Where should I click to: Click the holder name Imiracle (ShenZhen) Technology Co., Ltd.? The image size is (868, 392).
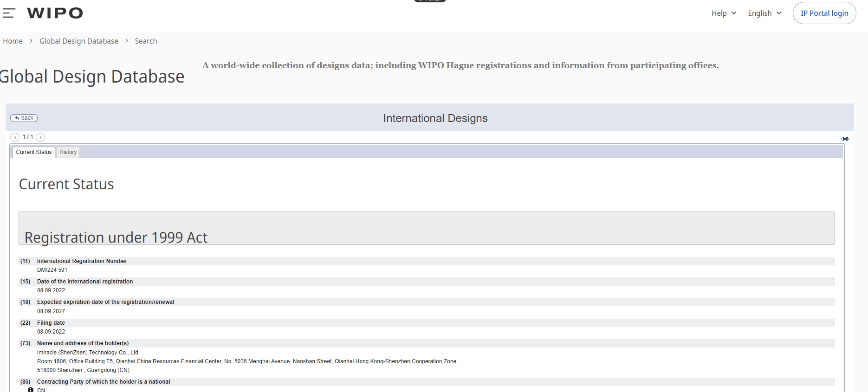(x=88, y=353)
